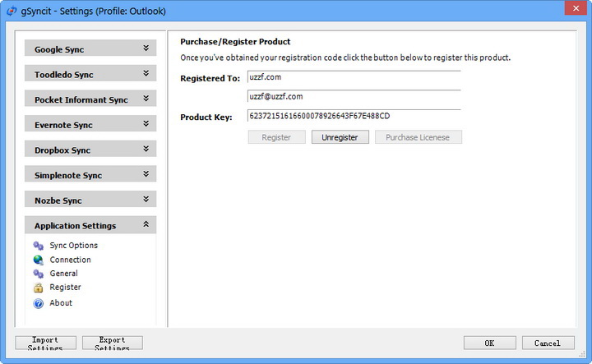
Task: Expand the Nozbe Sync section
Action: (x=146, y=200)
